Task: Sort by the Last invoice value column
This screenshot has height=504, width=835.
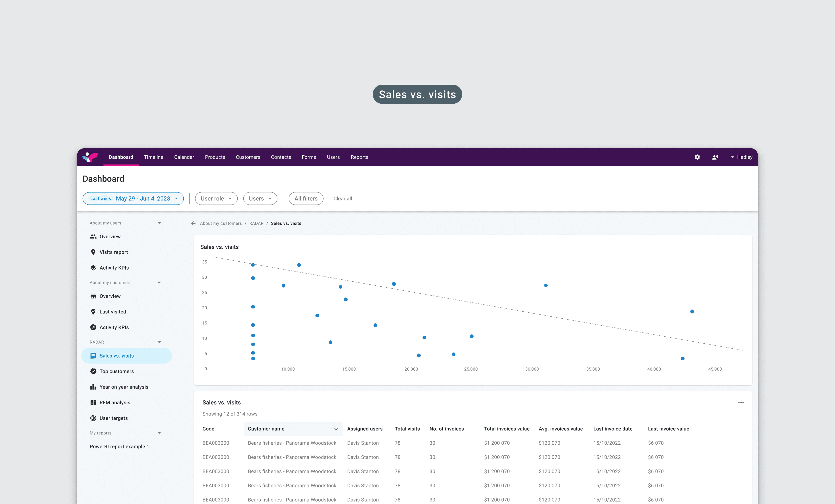Action: pos(668,429)
